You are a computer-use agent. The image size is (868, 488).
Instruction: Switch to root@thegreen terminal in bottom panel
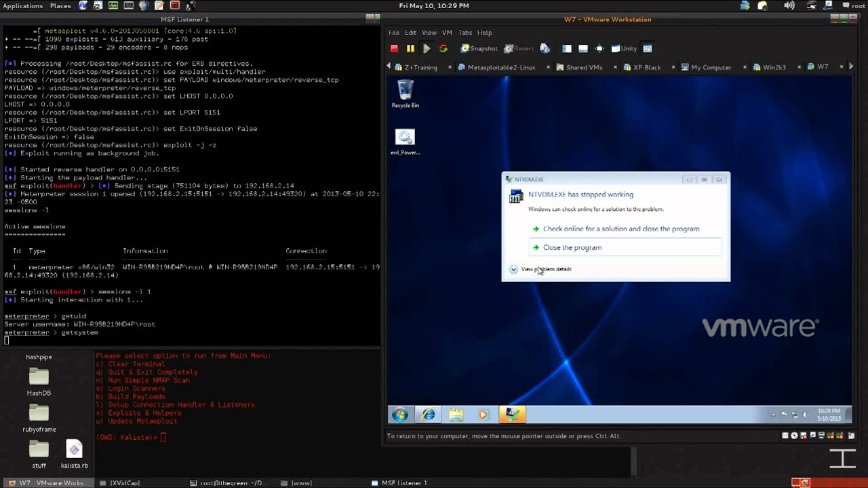[229, 483]
